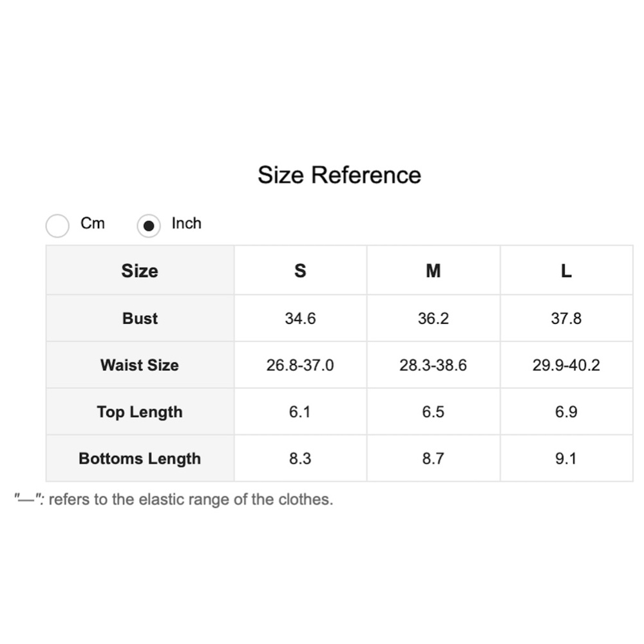Screen dimensions: 644x644
Task: Click the Size Reference heading
Action: pos(339,175)
